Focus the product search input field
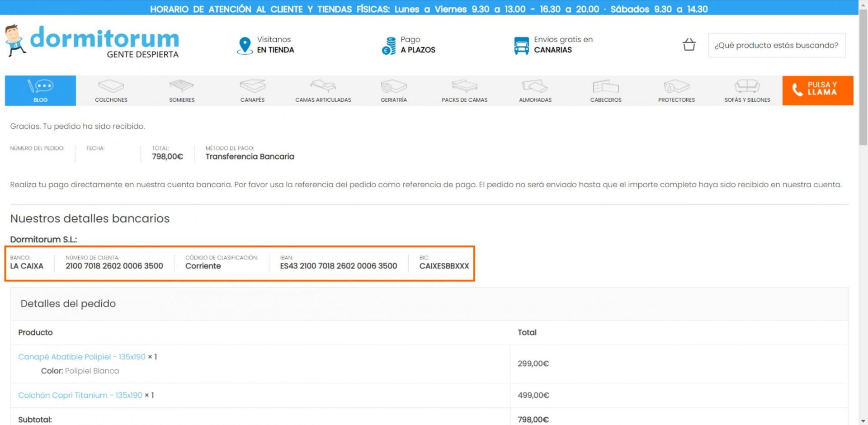 pyautogui.click(x=777, y=45)
